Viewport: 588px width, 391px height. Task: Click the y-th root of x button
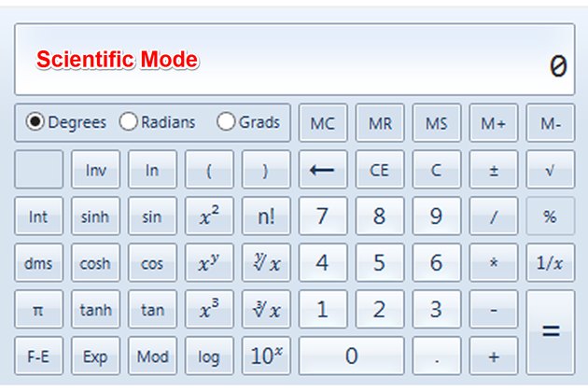tap(266, 262)
